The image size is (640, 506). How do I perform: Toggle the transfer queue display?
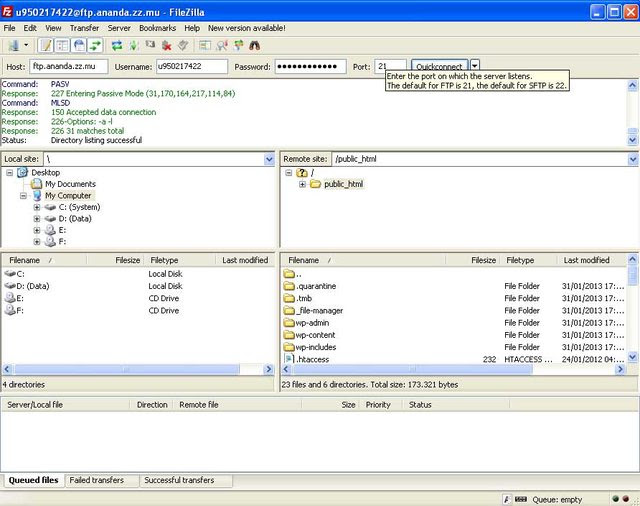pos(95,45)
